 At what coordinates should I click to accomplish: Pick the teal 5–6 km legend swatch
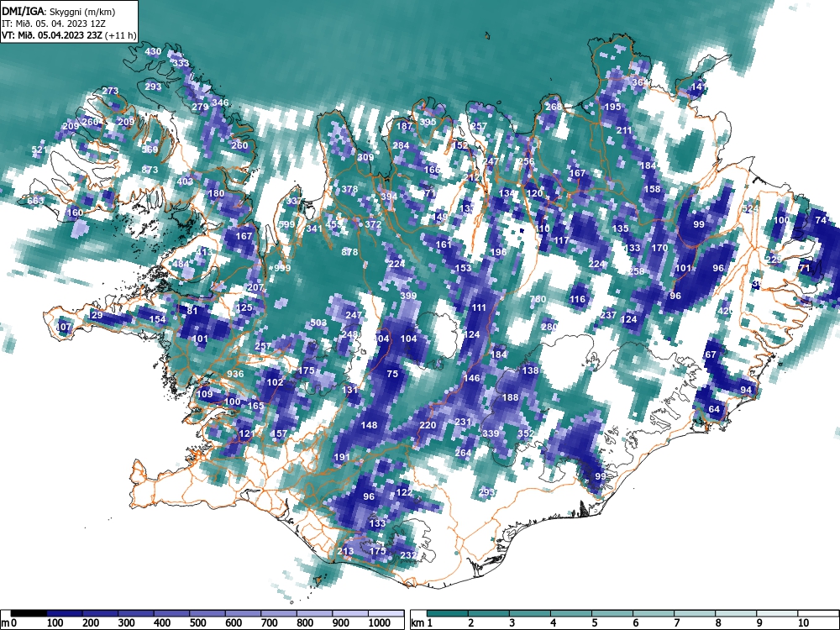click(612, 613)
